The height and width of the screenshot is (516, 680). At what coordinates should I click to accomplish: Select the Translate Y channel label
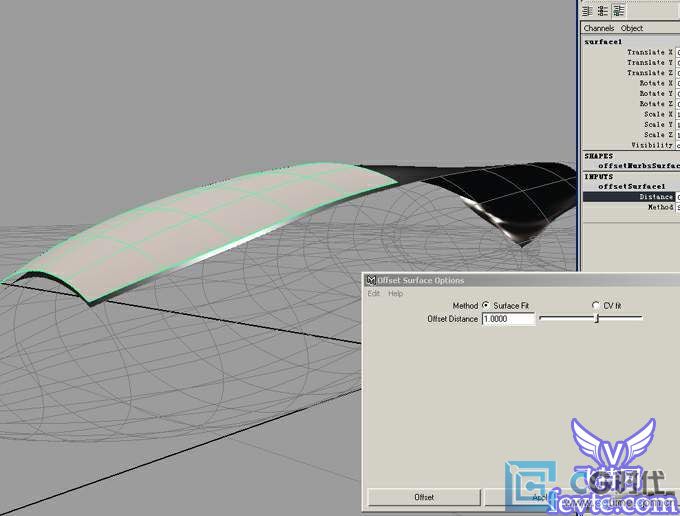[650, 62]
